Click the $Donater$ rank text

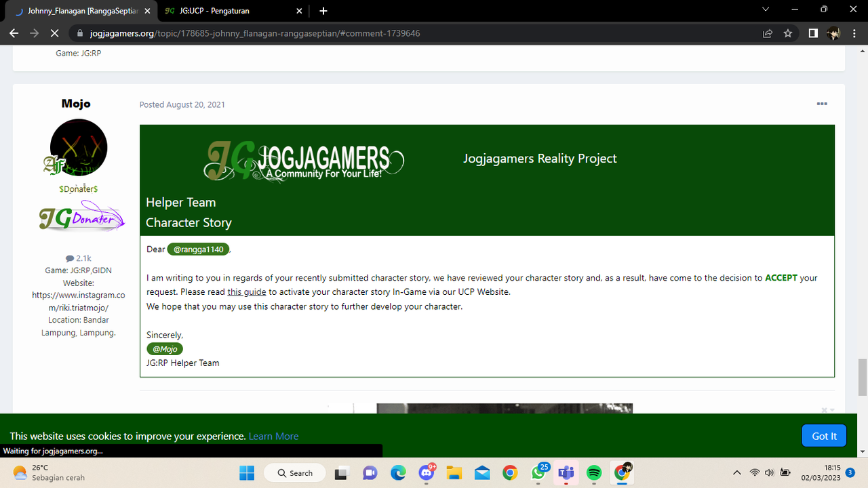coord(78,189)
